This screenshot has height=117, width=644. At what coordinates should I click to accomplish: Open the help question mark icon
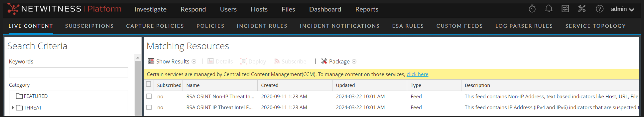coord(599,9)
